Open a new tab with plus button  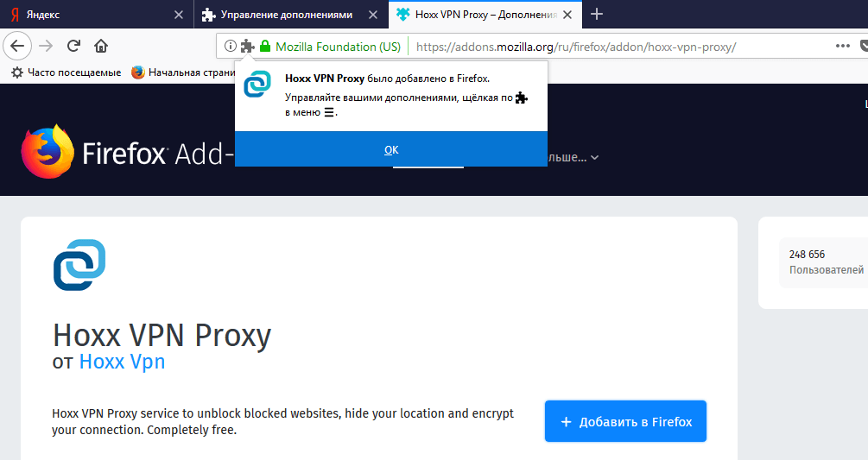pyautogui.click(x=597, y=15)
